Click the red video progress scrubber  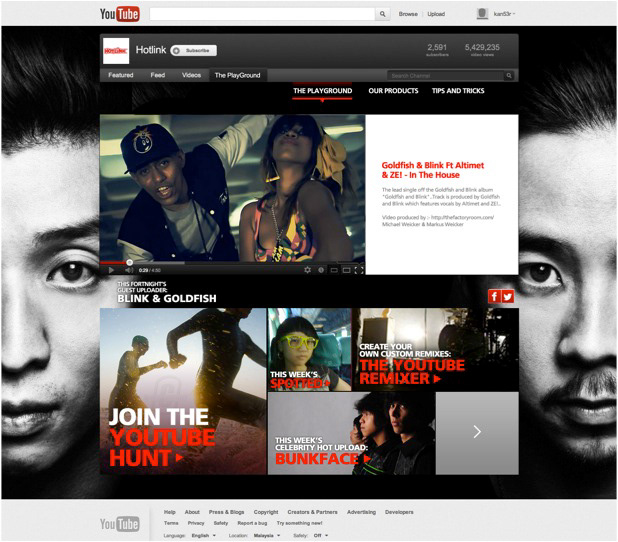point(129,262)
